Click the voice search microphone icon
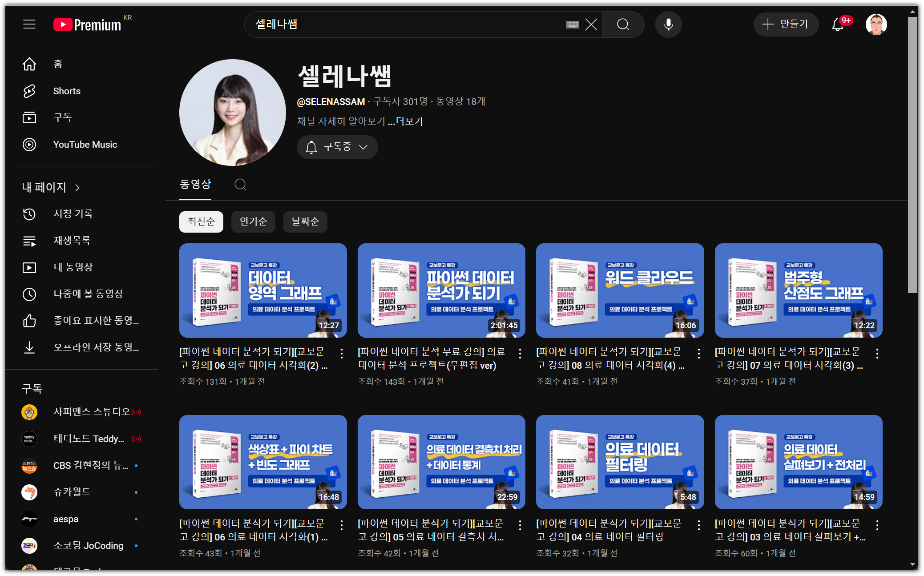924x576 pixels. point(668,24)
